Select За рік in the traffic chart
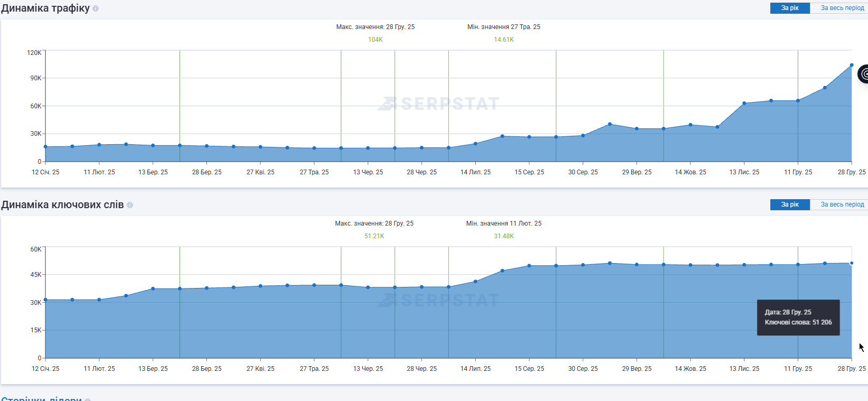The image size is (868, 401). [x=790, y=8]
